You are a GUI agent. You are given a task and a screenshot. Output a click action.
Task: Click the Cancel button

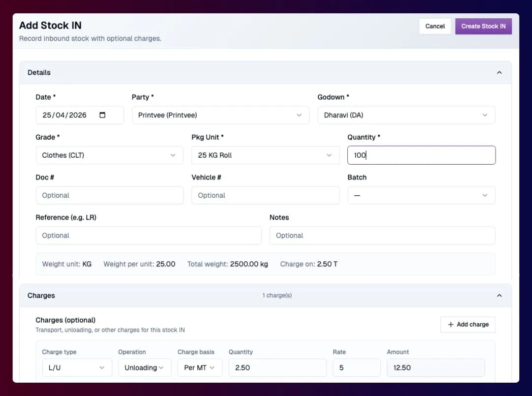[x=434, y=26]
